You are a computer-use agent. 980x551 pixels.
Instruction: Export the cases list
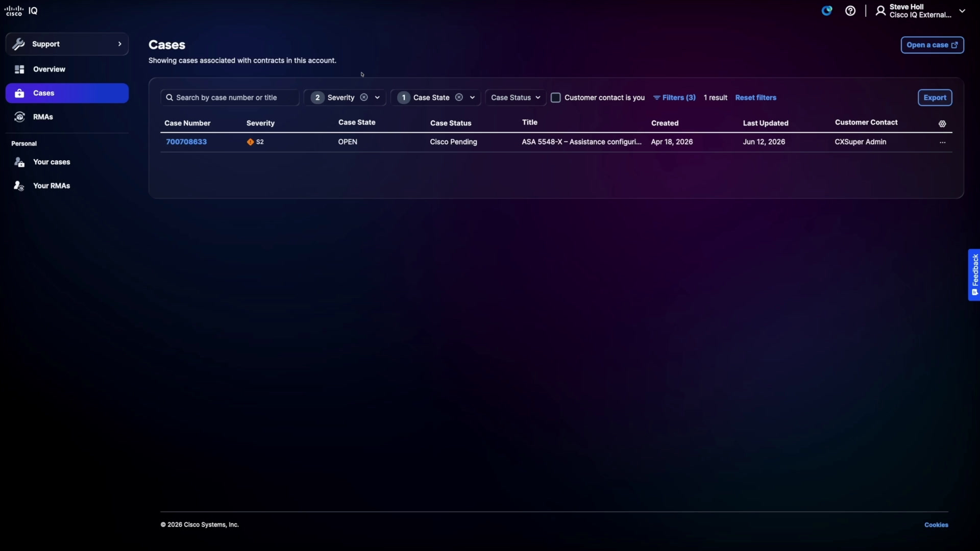935,97
